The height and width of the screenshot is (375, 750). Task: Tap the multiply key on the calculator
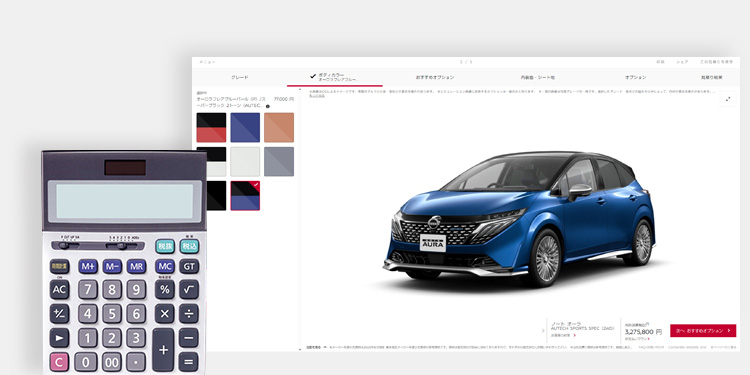pos(165,313)
